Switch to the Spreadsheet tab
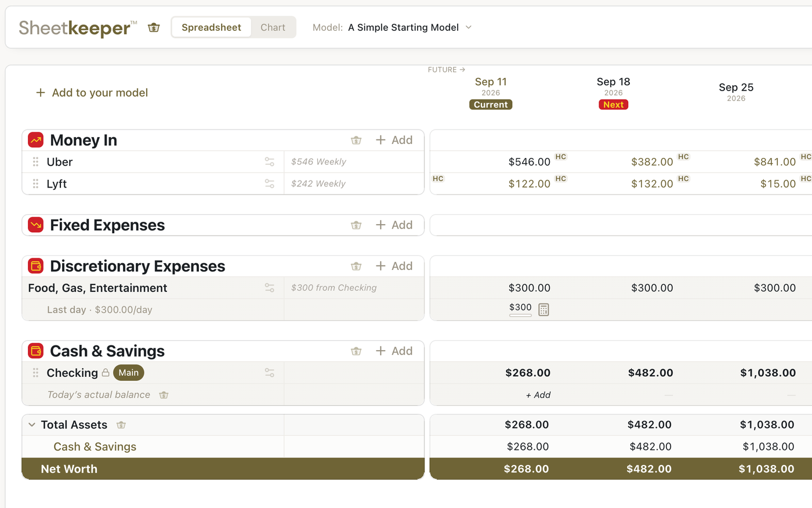Viewport: 812px width, 508px height. click(x=211, y=27)
